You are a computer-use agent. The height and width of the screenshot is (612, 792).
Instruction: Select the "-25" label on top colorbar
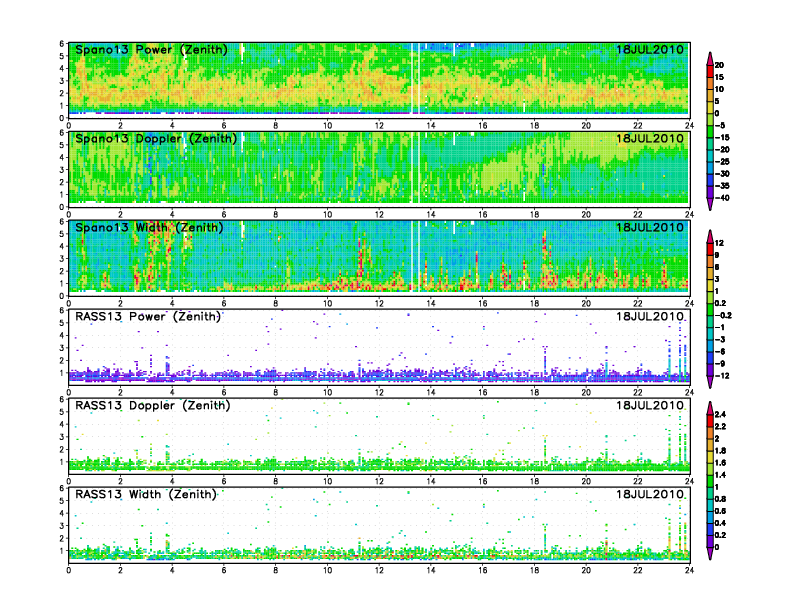coord(722,162)
